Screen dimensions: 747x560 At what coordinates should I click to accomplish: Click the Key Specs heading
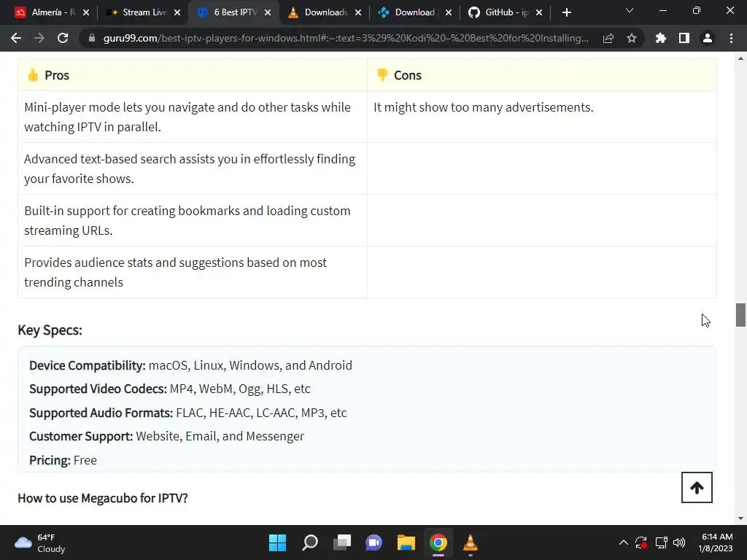50,330
